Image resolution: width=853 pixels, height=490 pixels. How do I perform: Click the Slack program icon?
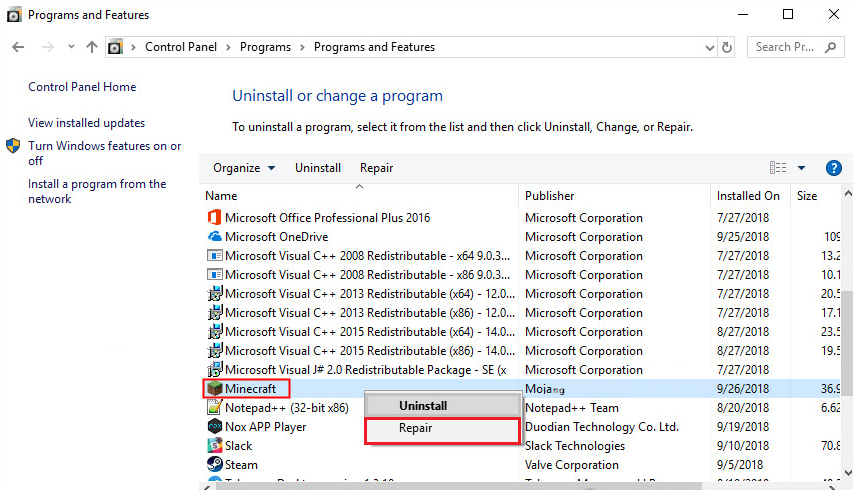tap(215, 445)
